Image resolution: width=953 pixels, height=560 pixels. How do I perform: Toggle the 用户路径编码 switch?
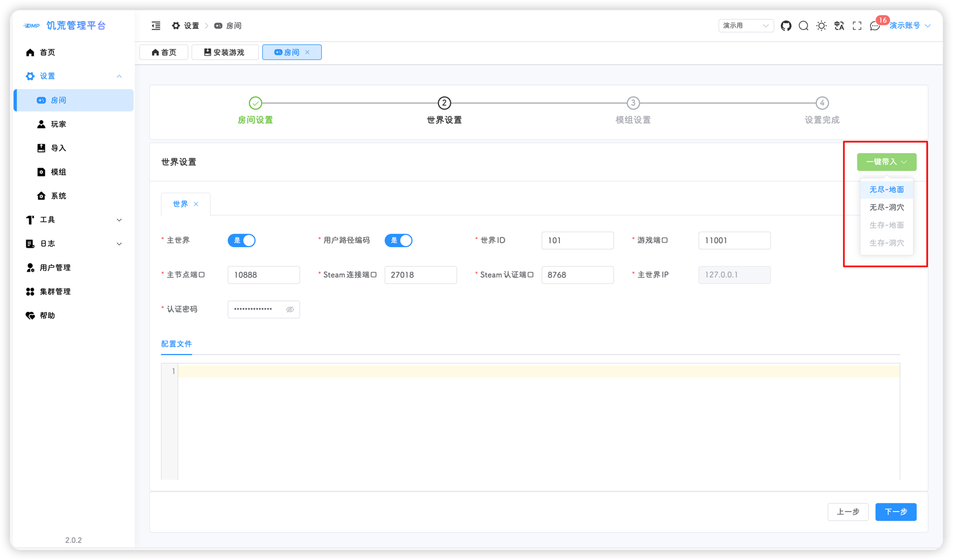(x=399, y=240)
